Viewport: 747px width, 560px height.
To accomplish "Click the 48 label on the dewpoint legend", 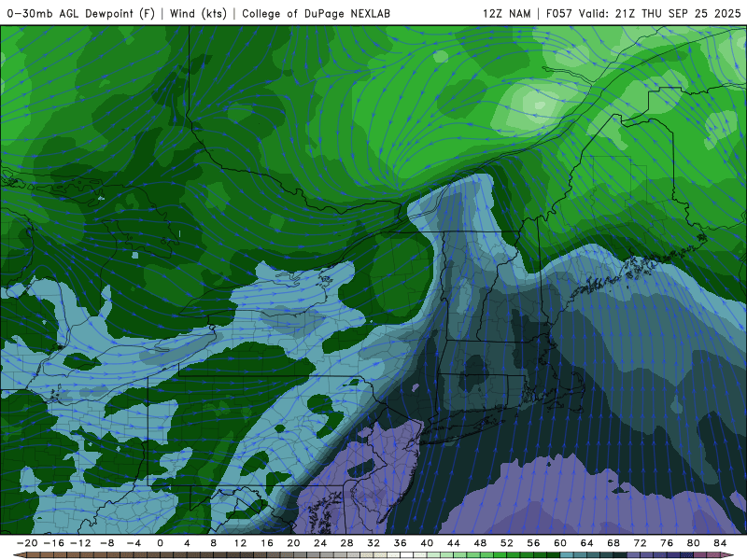I will click(480, 543).
